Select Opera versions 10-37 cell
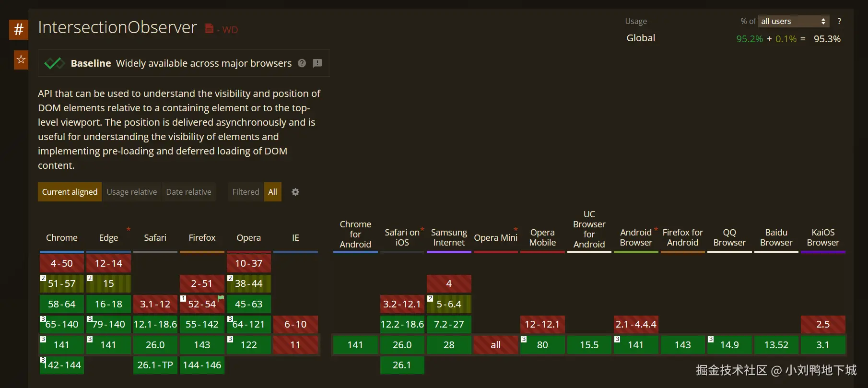868x388 pixels. (x=248, y=263)
